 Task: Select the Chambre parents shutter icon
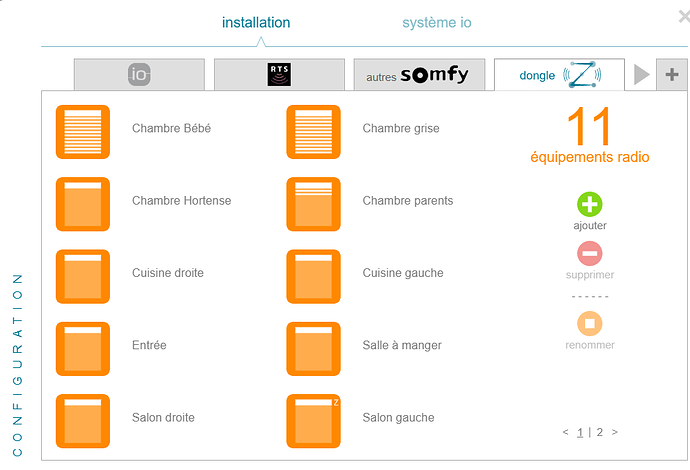[313, 203]
